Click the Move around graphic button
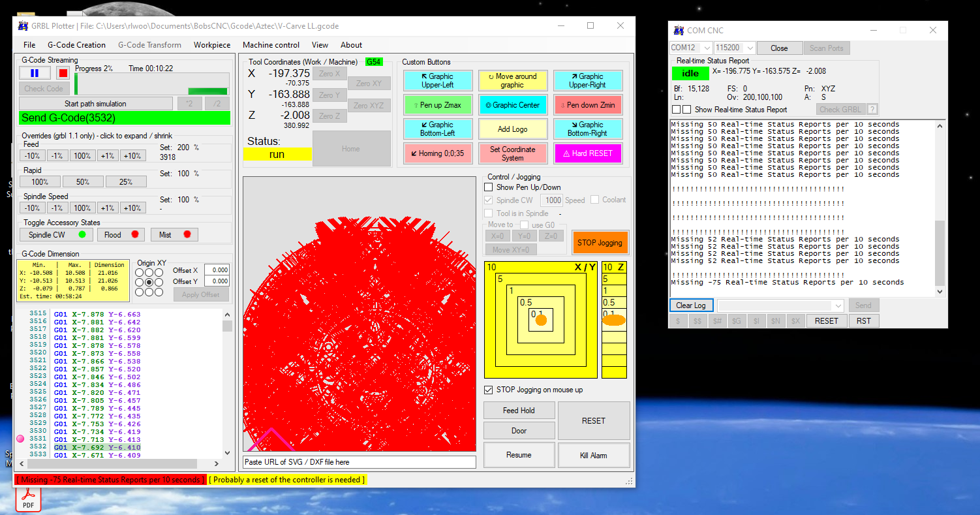The image size is (980, 515). click(x=512, y=80)
